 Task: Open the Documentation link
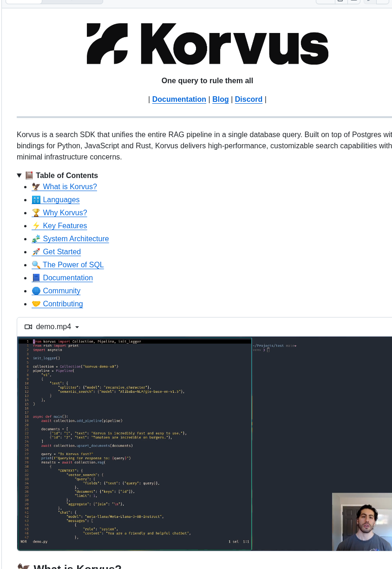click(179, 99)
